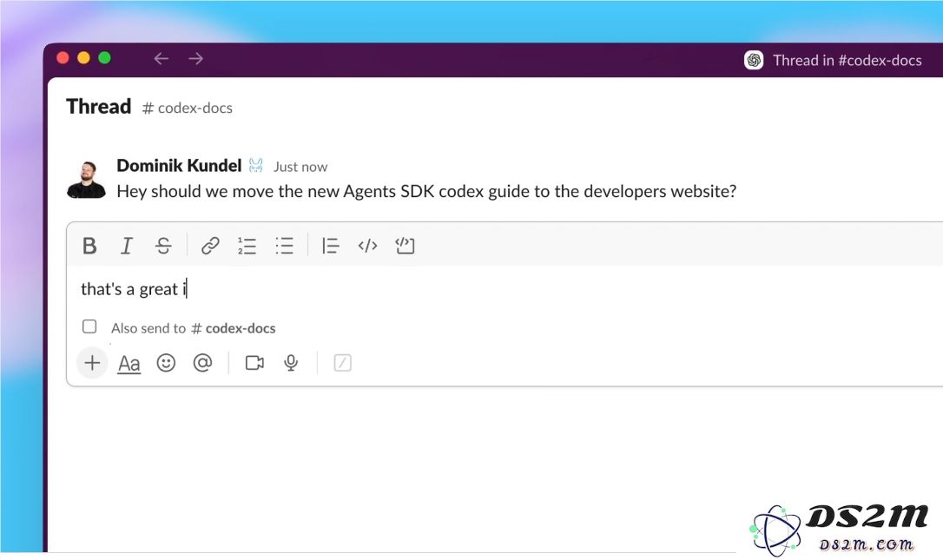The height and width of the screenshot is (560, 943).
Task: Mention someone with the @ button
Action: pos(202,363)
